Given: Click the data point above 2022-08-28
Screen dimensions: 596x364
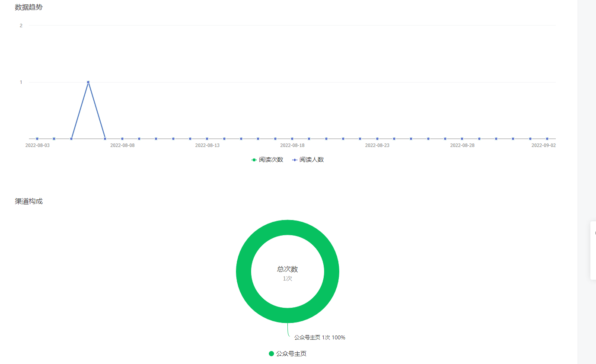Looking at the screenshot, I should tap(462, 139).
